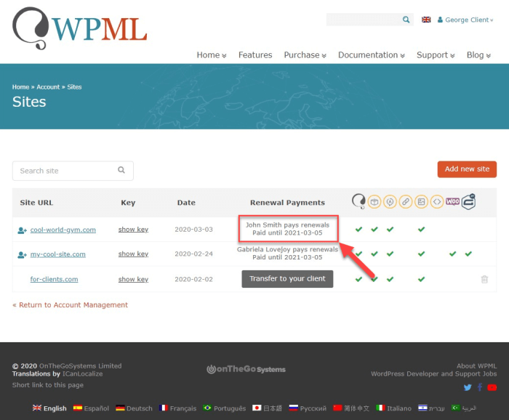Screen dimensions: 509x420
Task: Open ICanLocalize footer link
Action: point(82,373)
